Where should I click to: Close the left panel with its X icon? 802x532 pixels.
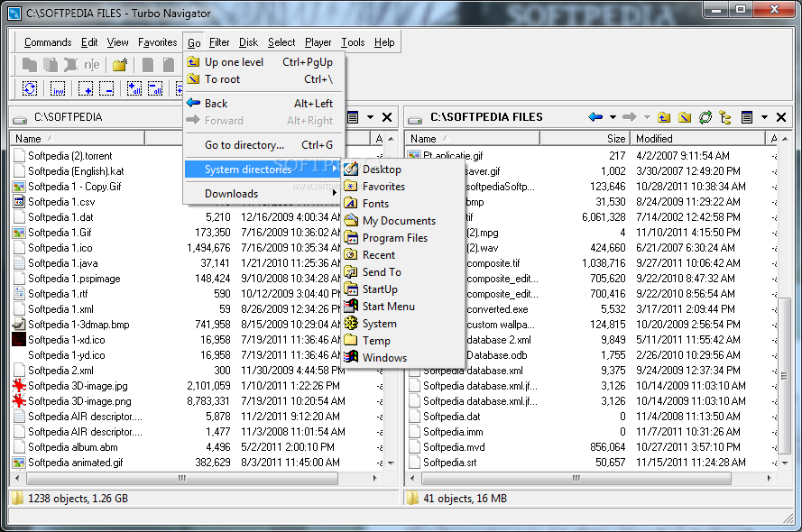pos(387,117)
